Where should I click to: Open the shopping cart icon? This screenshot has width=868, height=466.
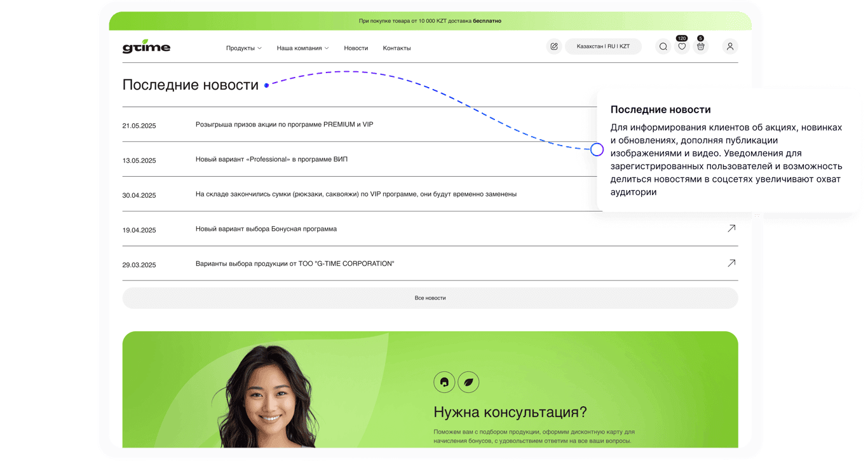point(701,46)
